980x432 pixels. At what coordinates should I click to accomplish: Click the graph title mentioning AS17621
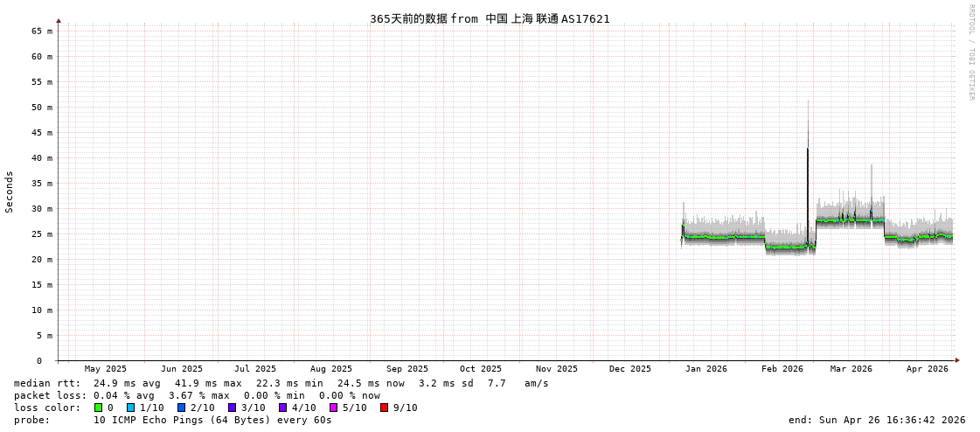[490, 18]
